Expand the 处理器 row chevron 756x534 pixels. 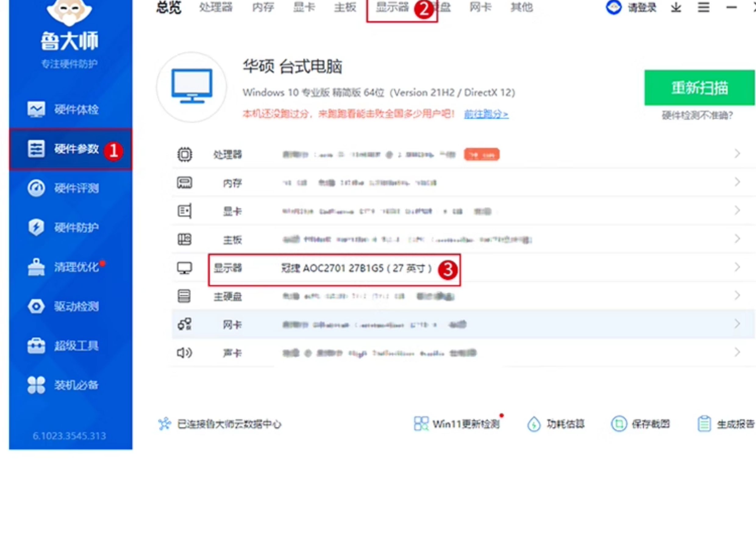pos(737,154)
